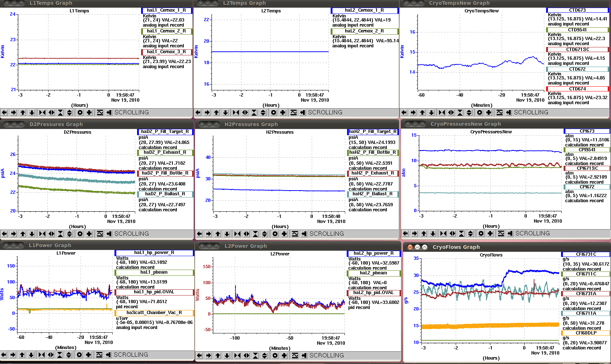The width and height of the screenshot is (611, 364).
Task: Click the vertical hourglass zoom icon in L2Temps
Action: point(254,113)
